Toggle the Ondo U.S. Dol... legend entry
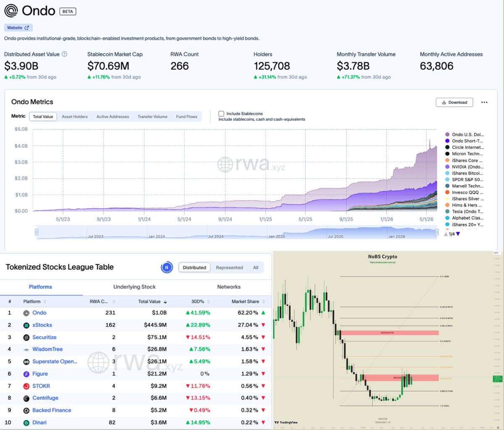Image resolution: width=504 pixels, height=430 pixels. 464,134
